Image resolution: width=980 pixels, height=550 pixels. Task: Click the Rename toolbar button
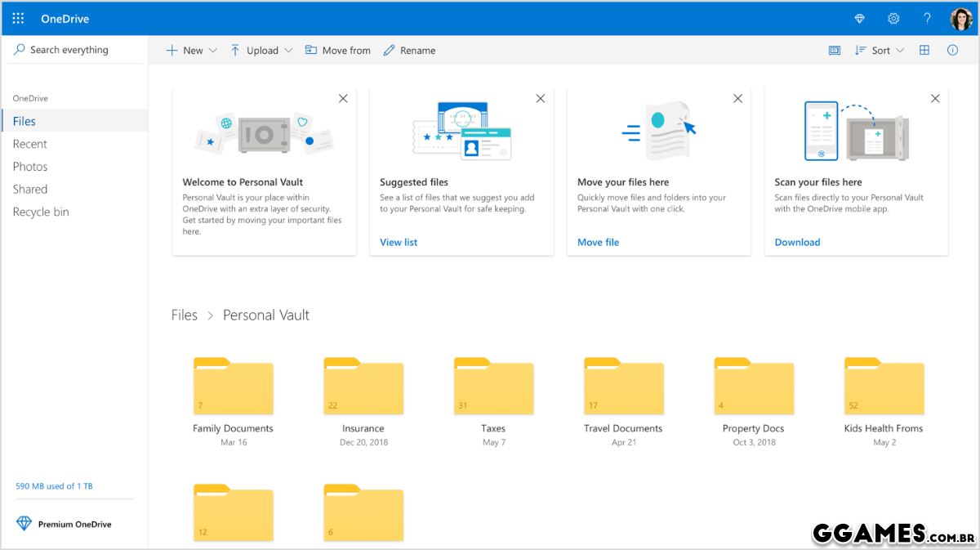click(x=409, y=51)
